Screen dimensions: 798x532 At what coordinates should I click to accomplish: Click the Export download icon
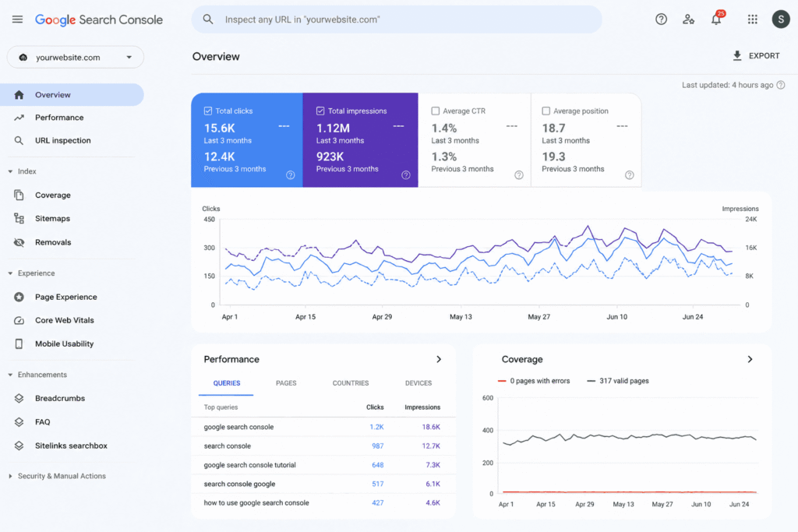click(737, 56)
